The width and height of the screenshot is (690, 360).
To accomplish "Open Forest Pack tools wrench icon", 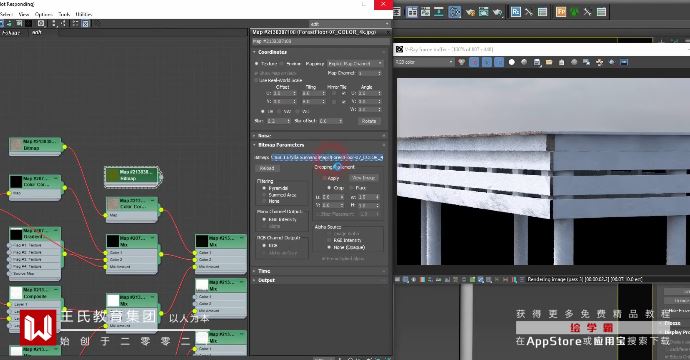I will 587,12.
